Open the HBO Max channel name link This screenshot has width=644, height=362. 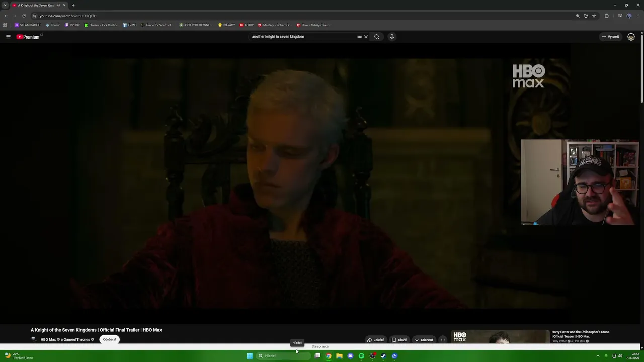(48, 340)
